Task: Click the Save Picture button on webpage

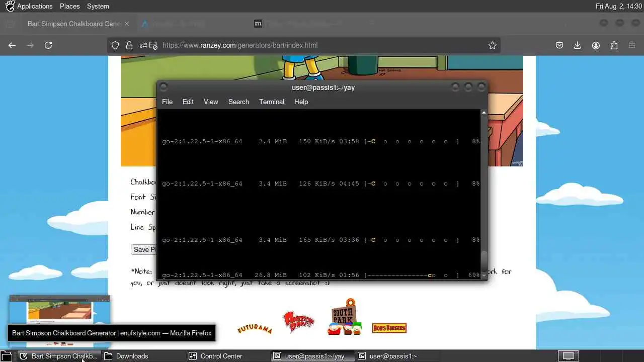Action: click(144, 249)
